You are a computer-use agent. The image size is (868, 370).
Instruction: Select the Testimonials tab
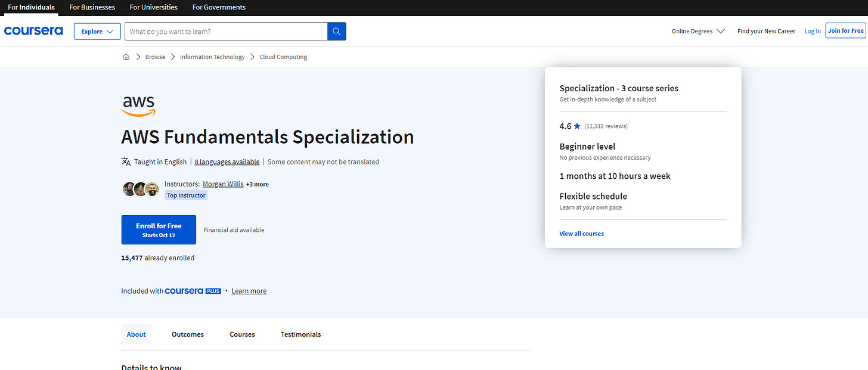pos(301,334)
